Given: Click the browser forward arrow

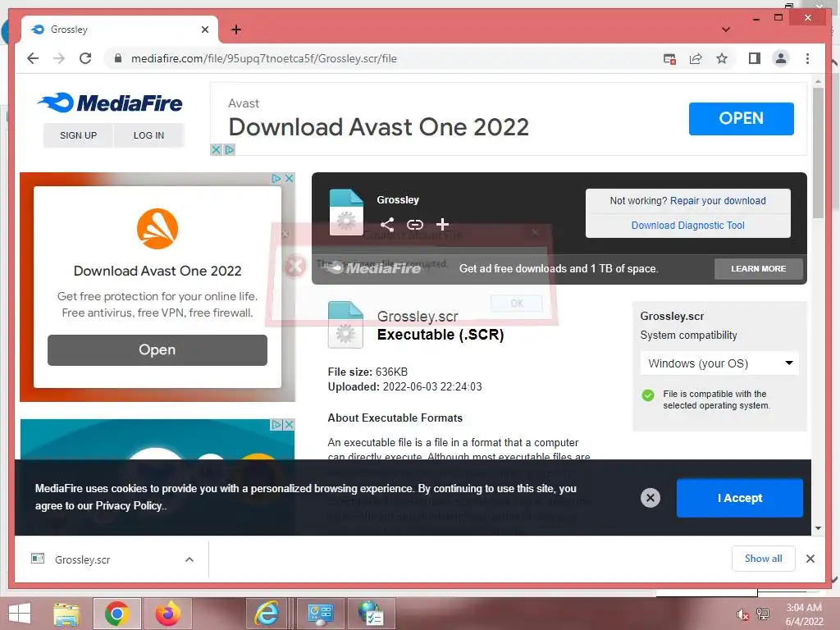Looking at the screenshot, I should [59, 58].
